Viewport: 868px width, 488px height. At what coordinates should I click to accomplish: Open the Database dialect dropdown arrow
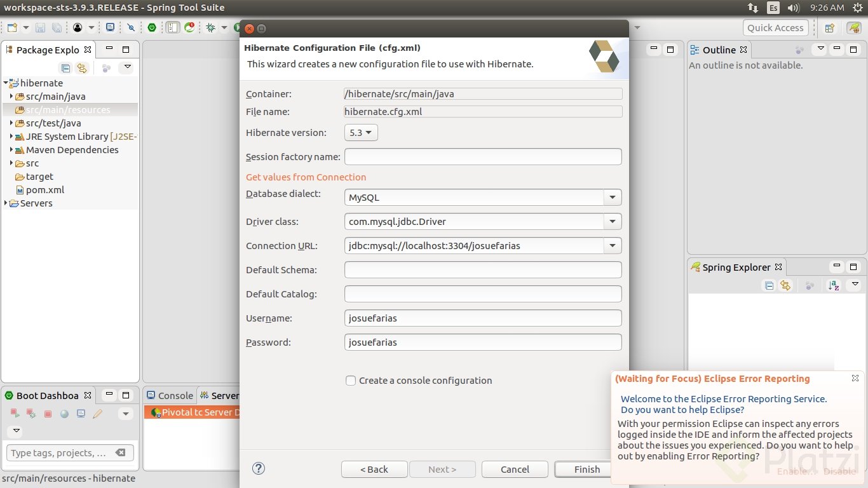coord(612,198)
